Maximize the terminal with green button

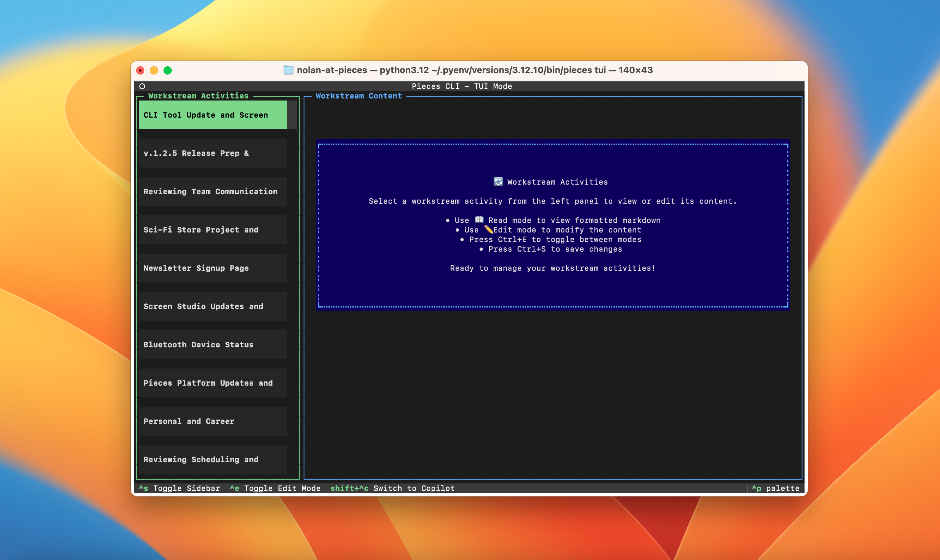pyautogui.click(x=168, y=70)
